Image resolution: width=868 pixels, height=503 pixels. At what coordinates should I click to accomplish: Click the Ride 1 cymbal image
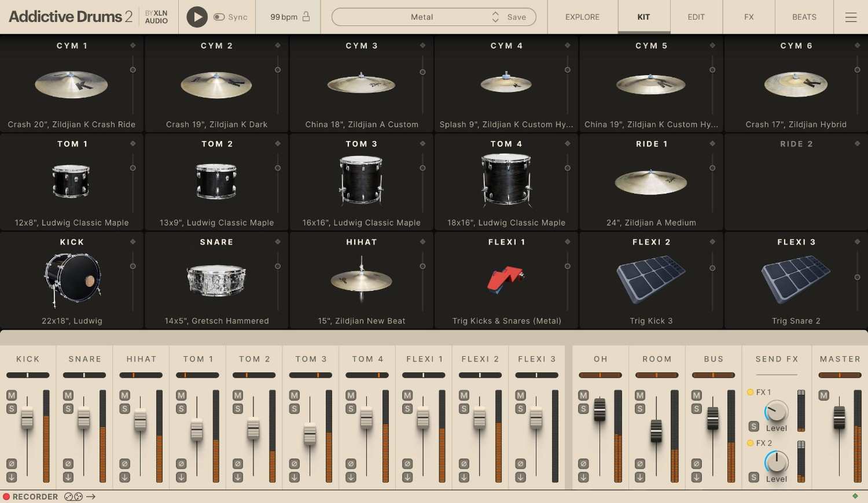pyautogui.click(x=651, y=181)
